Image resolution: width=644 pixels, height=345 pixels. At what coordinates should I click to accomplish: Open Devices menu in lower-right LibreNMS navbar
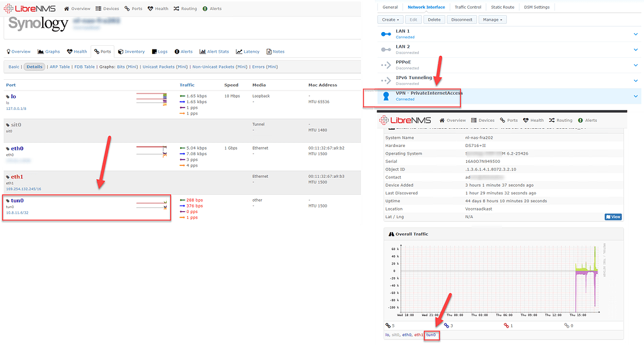(482, 121)
